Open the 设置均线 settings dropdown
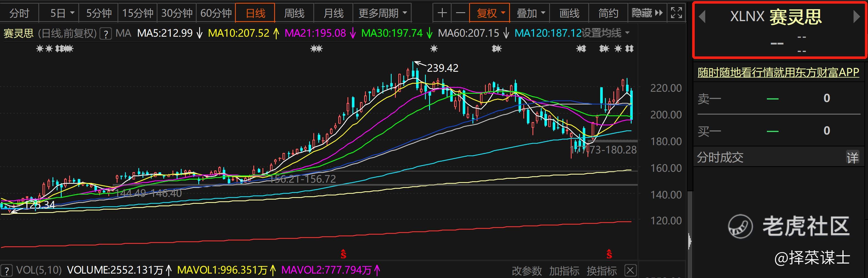The width and height of the screenshot is (868, 278). 606,33
